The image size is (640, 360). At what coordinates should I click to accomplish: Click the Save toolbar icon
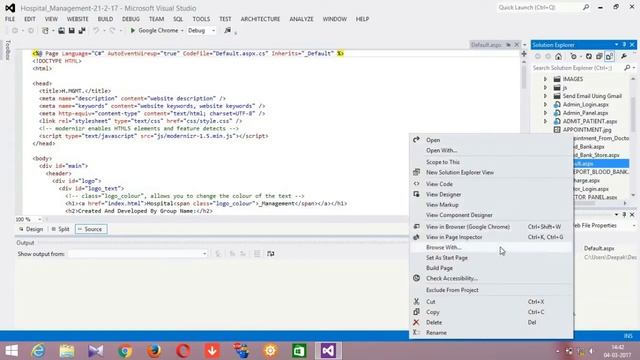point(71,31)
